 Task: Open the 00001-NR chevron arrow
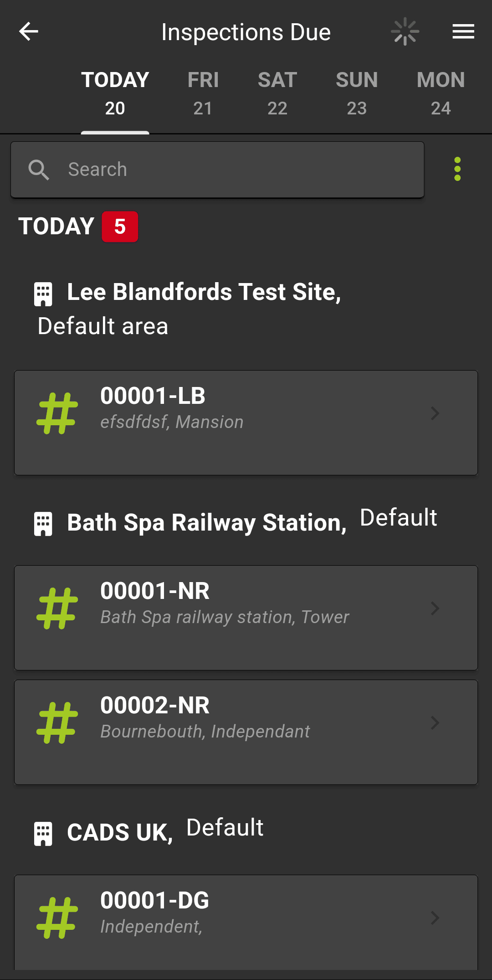[x=435, y=609]
